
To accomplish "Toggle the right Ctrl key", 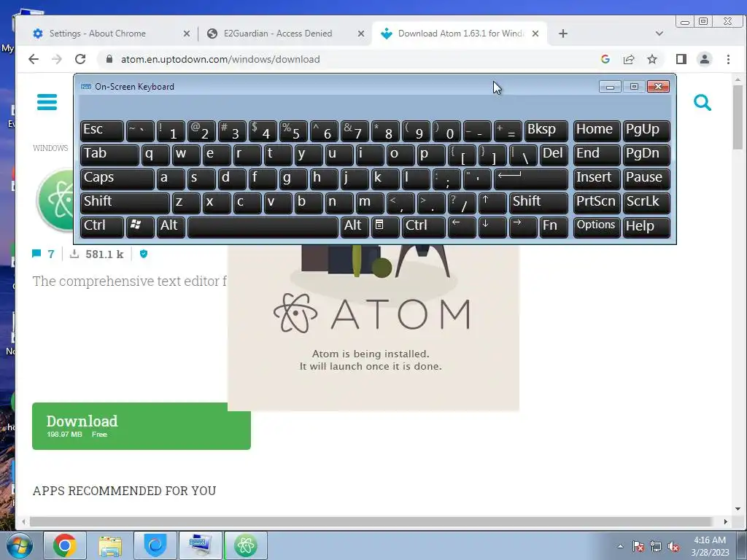I will pyautogui.click(x=424, y=227).
